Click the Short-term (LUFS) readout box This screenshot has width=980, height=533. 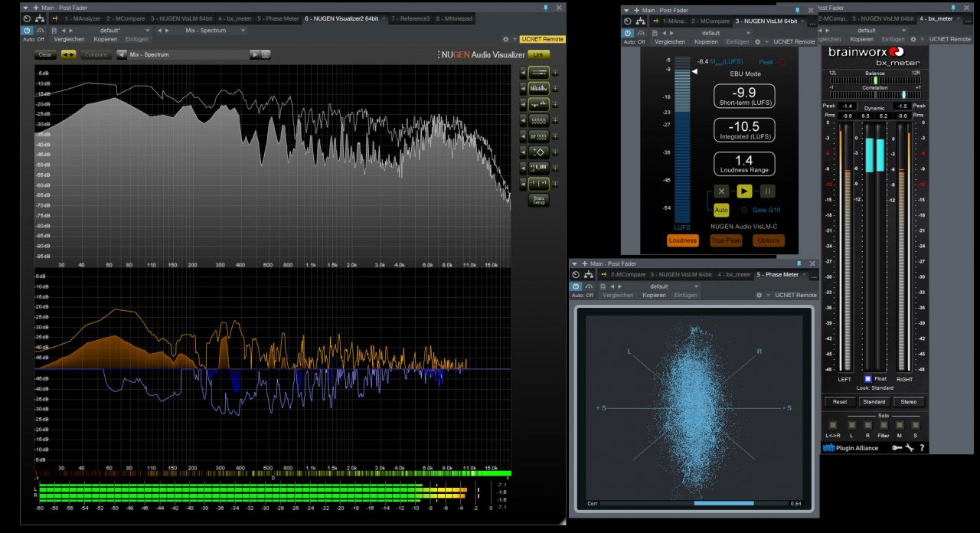click(743, 96)
